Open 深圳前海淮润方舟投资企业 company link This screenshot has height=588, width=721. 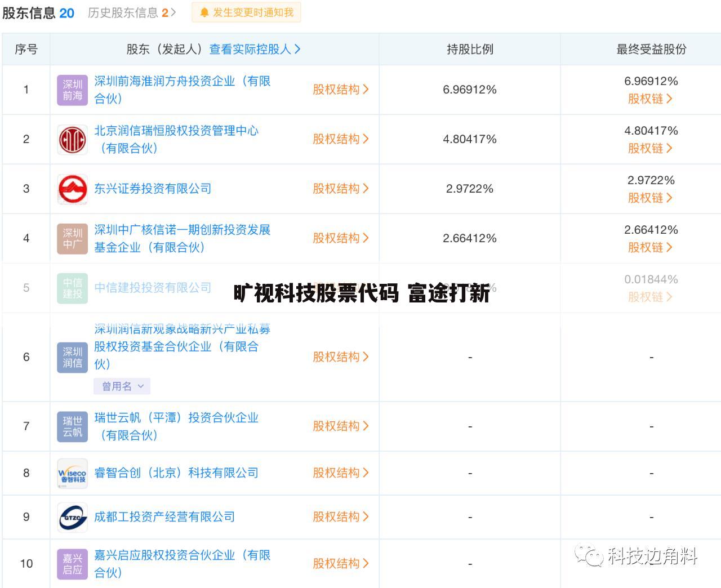183,90
